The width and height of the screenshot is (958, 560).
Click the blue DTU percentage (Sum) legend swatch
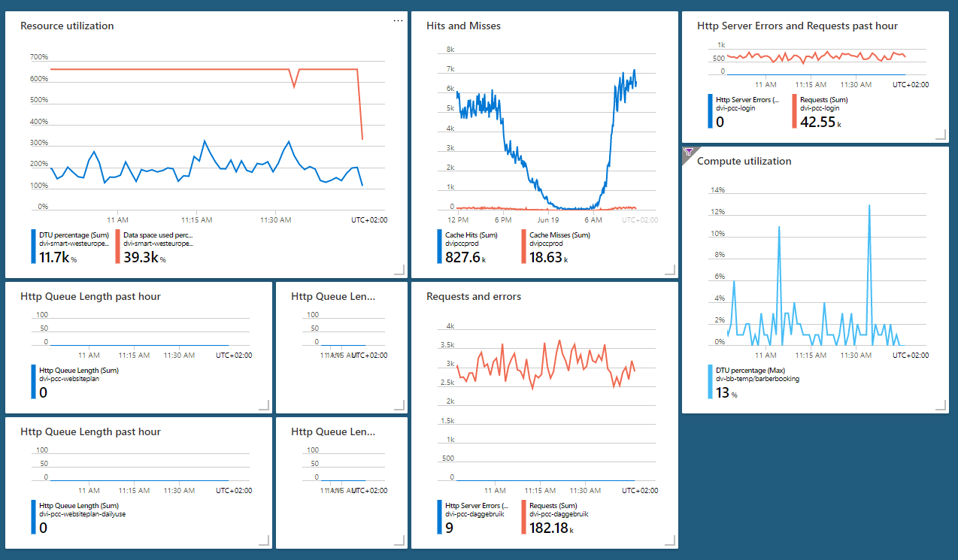pos(33,247)
